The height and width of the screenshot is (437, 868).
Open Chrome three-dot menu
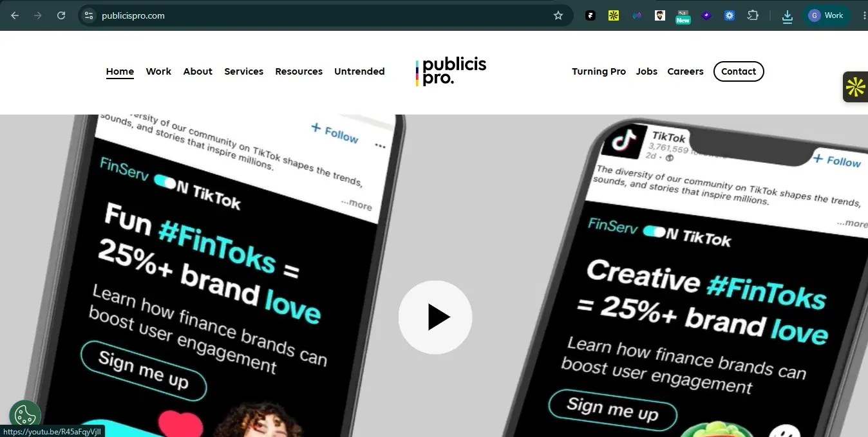(863, 15)
